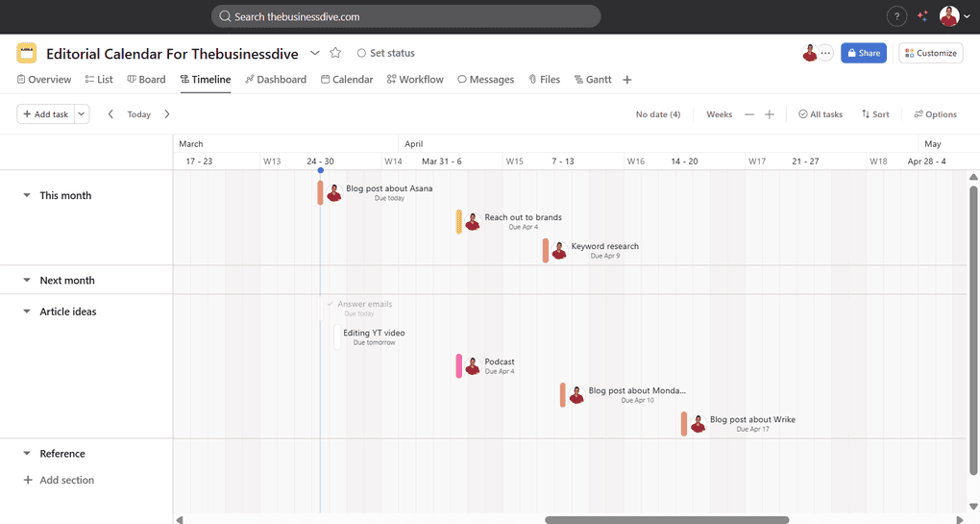980x524 pixels.
Task: Zoom in timeline with plus icon
Action: 770,114
